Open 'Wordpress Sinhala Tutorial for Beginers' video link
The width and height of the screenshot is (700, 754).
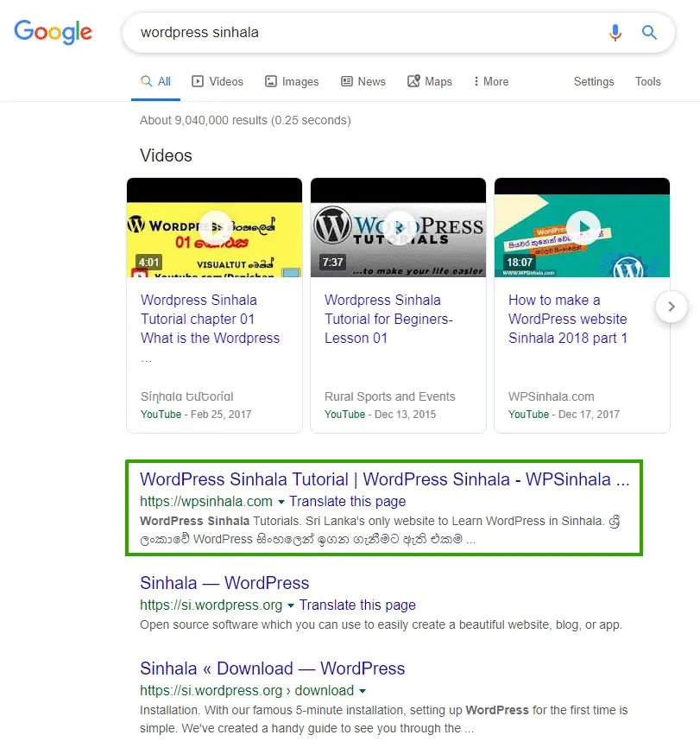point(388,319)
